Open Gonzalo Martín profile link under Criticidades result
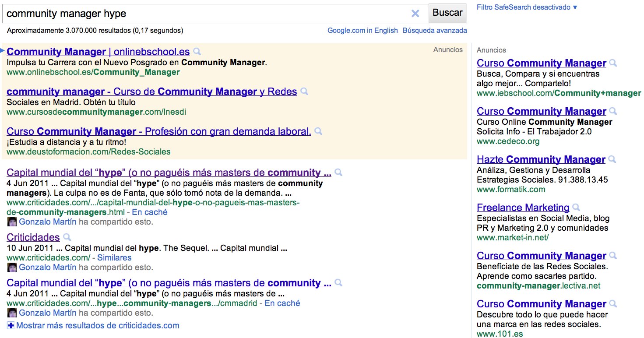Screen dimensions: 644x338 click(x=48, y=267)
